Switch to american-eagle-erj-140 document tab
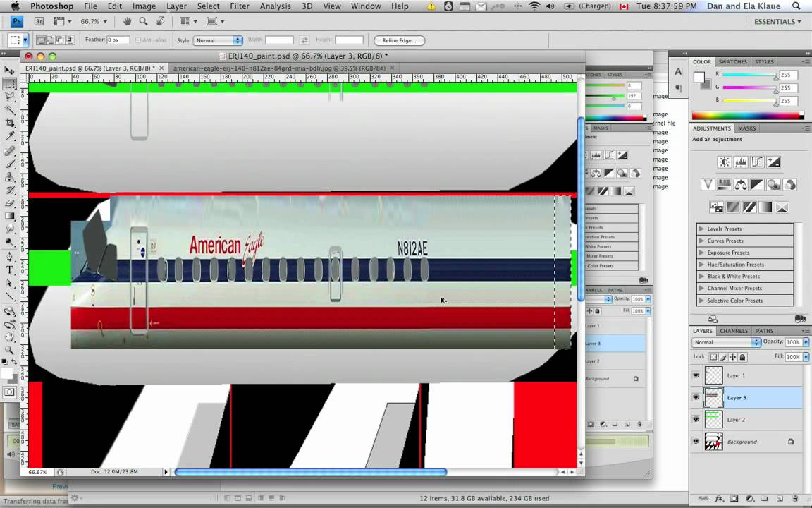This screenshot has height=508, width=812. (279, 68)
